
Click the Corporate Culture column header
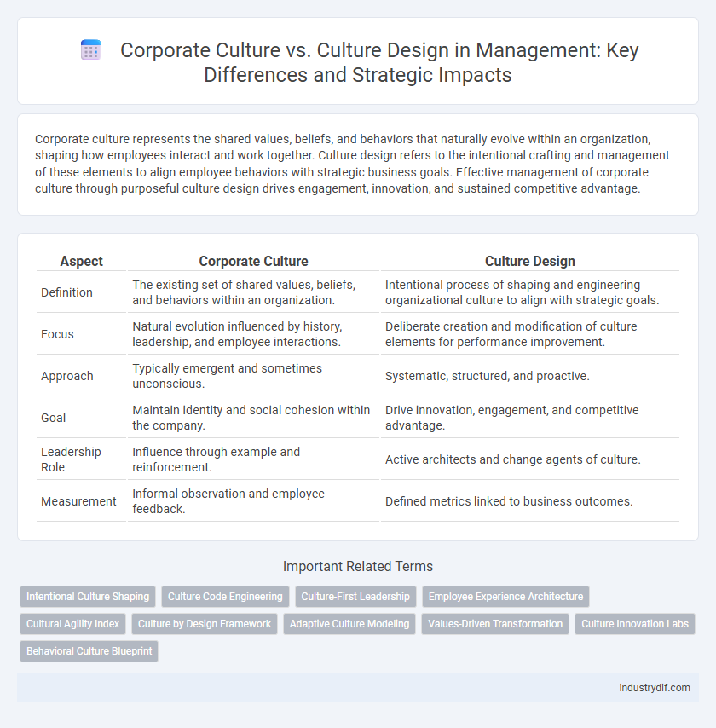pos(253,261)
